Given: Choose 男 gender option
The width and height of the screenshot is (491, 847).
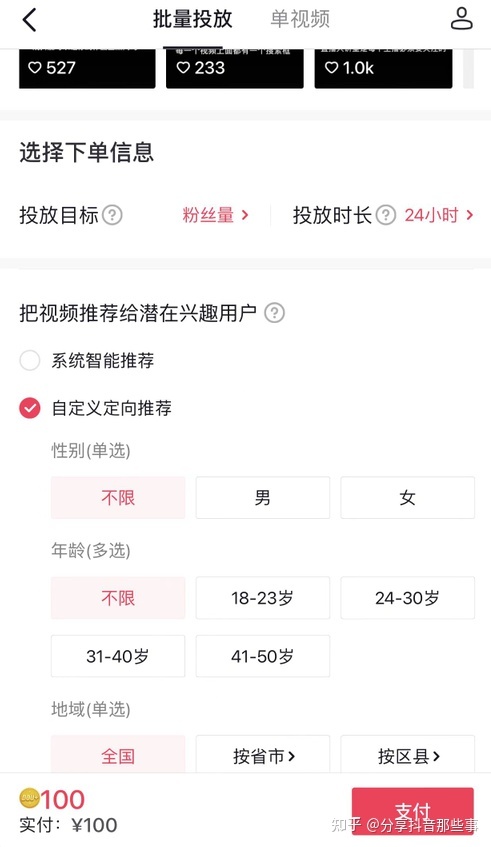Looking at the screenshot, I should tap(263, 498).
